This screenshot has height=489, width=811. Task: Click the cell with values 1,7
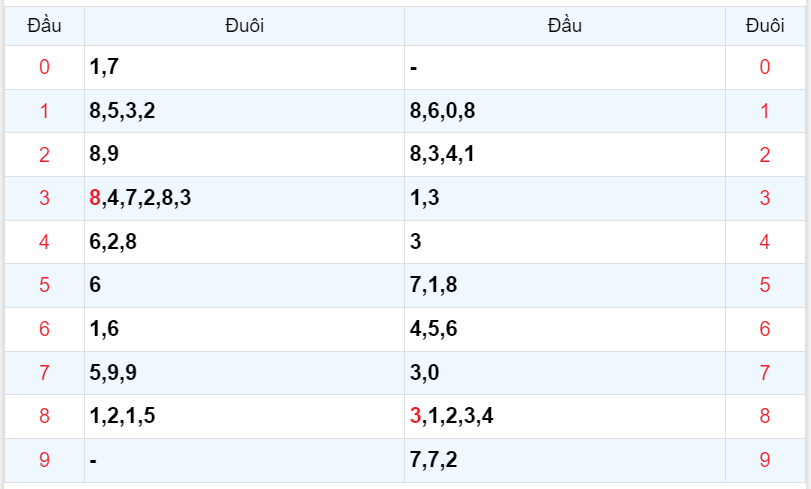tap(104, 67)
